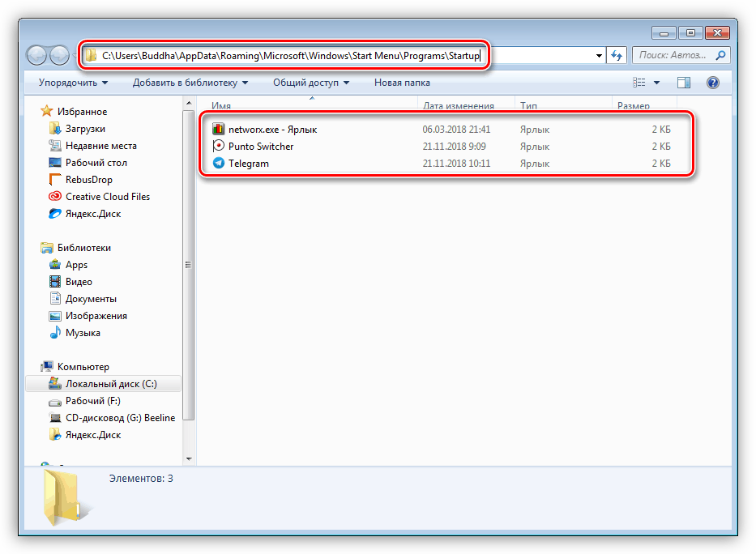
Task: Click the Новая папка button
Action: pyautogui.click(x=402, y=83)
